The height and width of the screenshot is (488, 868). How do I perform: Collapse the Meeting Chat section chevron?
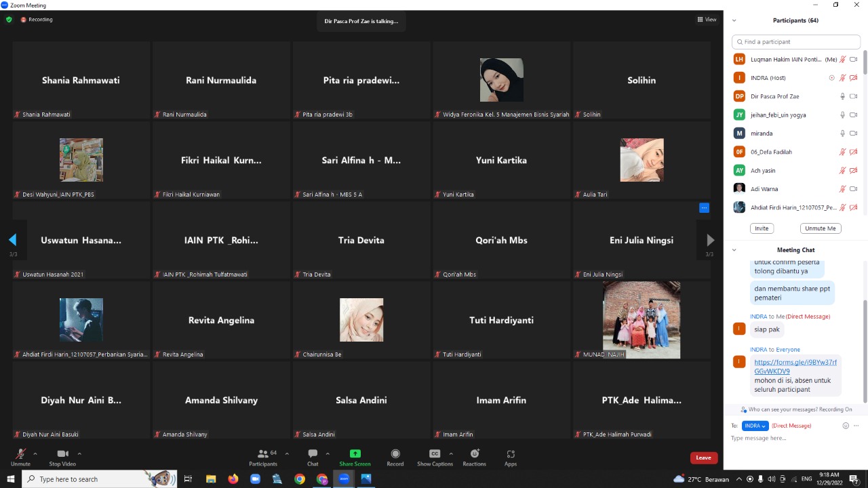point(734,250)
